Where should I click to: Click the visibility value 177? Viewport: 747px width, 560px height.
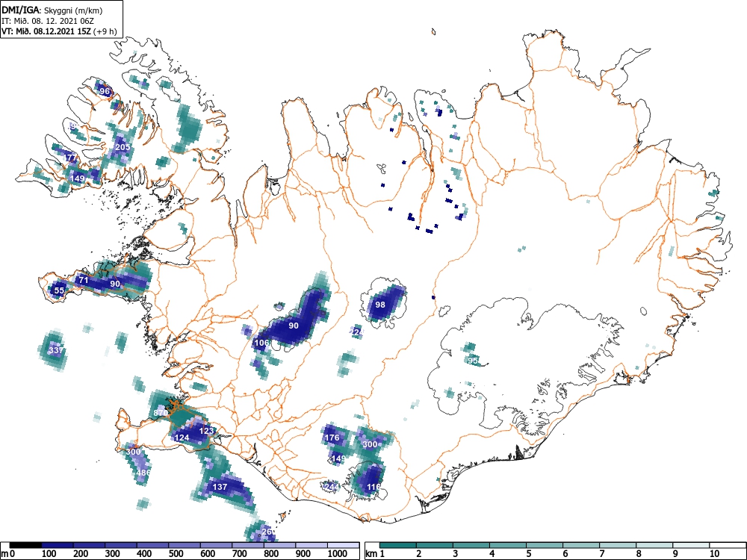coord(70,157)
